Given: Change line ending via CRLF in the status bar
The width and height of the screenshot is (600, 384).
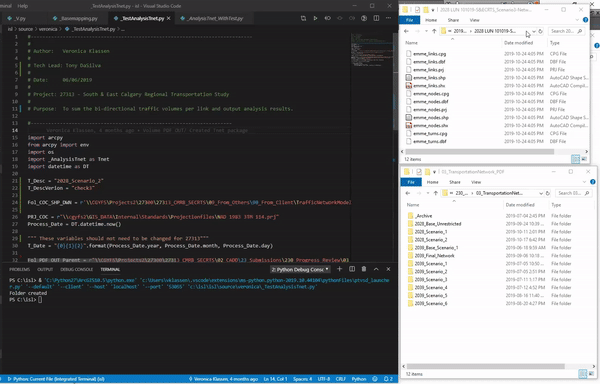Looking at the screenshot, I should (x=341, y=379).
